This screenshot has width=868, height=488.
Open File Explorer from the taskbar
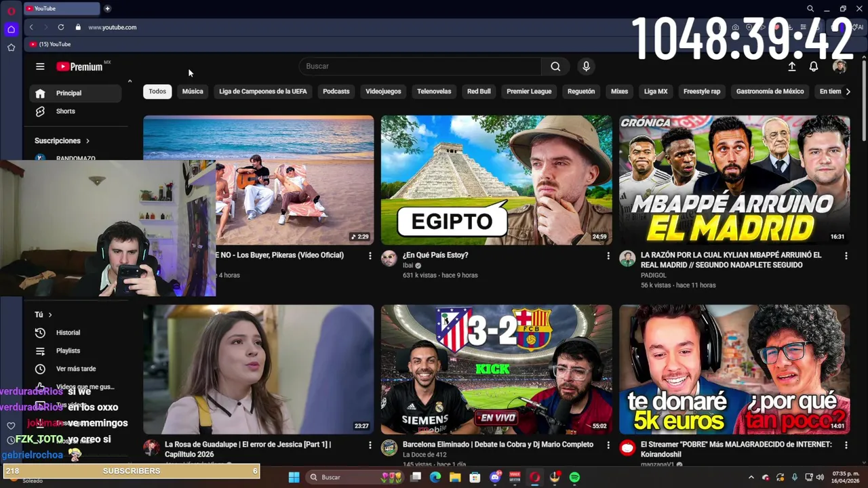455,477
